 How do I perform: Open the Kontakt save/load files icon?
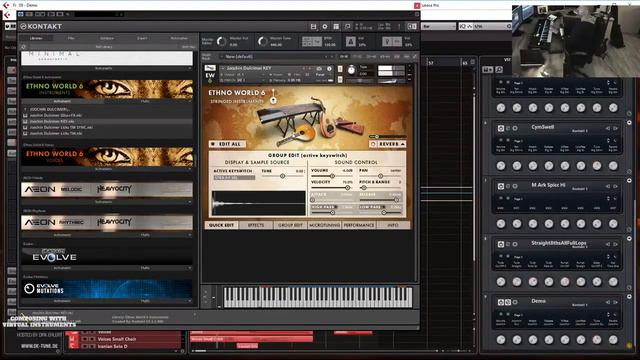313,27
